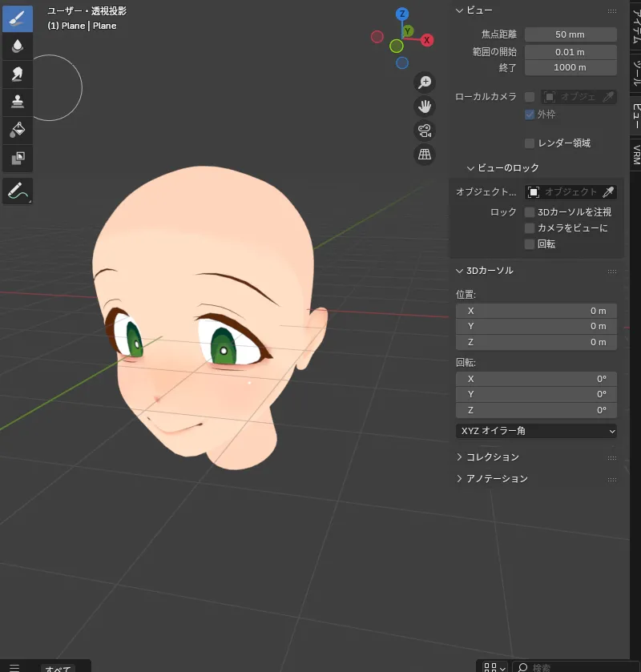Click the cursor position Y field

[536, 327]
